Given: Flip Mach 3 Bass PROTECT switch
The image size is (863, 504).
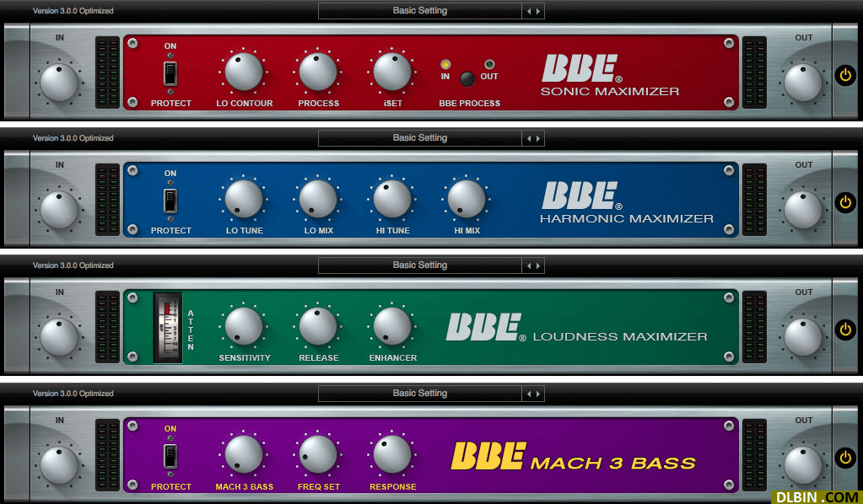Looking at the screenshot, I should tap(170, 456).
